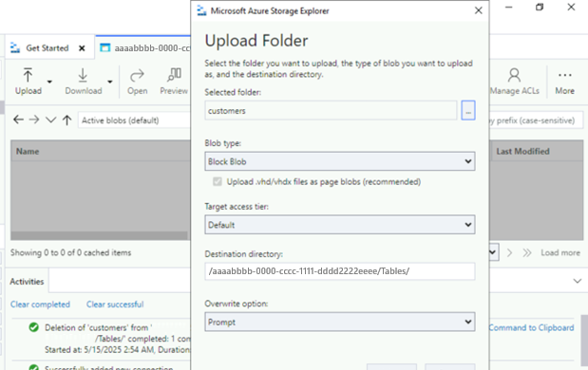Expand the path history chevron

pos(50,120)
